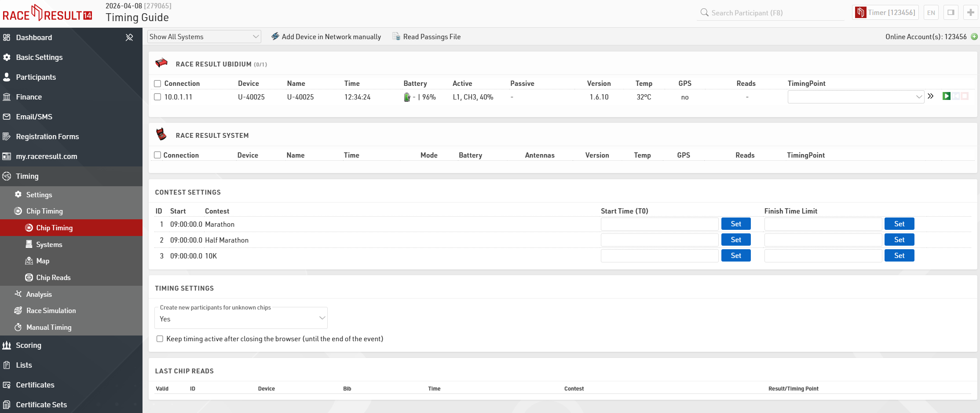Check the box for device 10.0.1.11
The width and height of the screenshot is (980, 413).
[157, 97]
